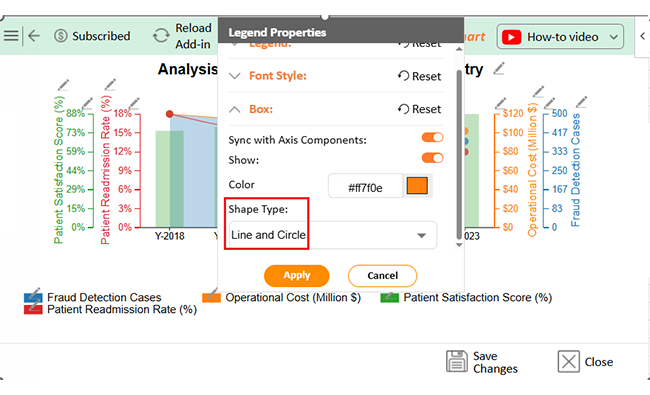Open the hamburger menu icon
650x395 pixels.
pos(11,36)
